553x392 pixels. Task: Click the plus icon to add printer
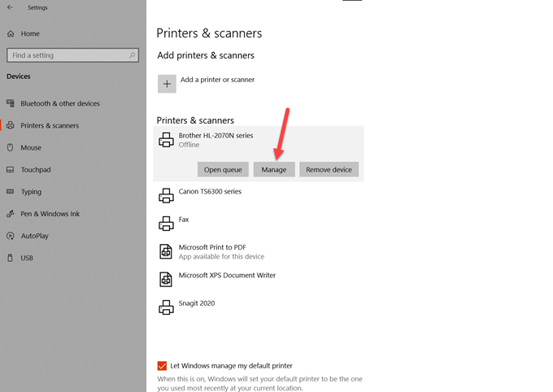pos(167,83)
